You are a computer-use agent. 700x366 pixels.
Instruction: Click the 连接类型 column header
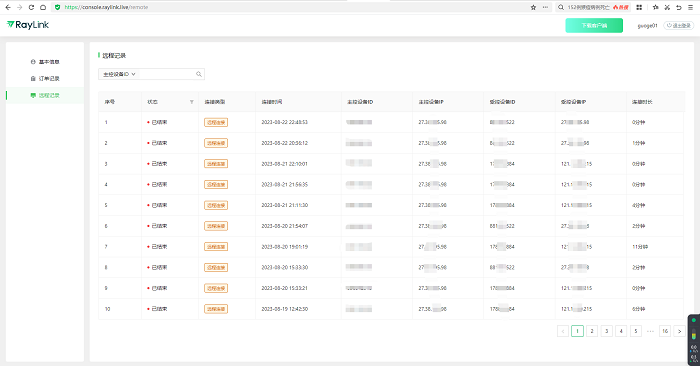click(x=215, y=102)
